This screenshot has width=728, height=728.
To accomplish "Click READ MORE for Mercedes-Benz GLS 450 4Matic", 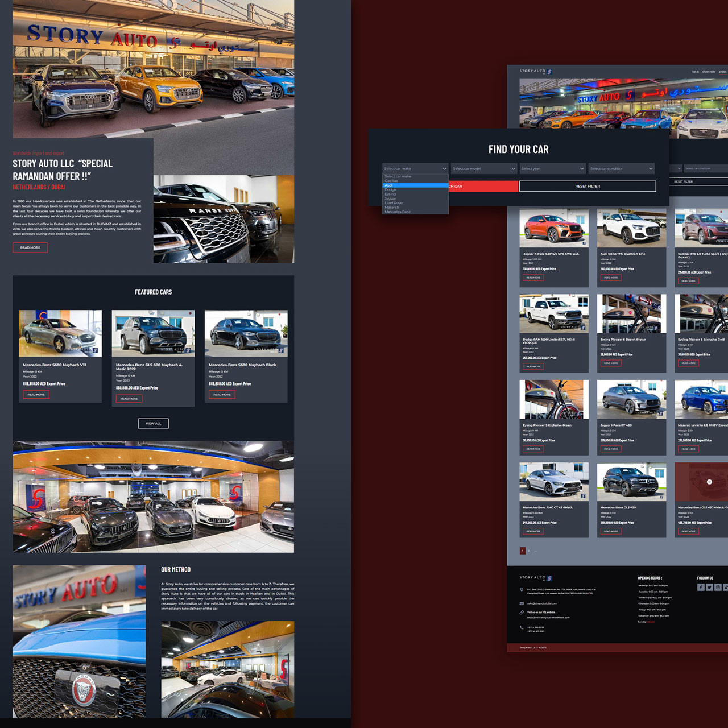I will [688, 531].
